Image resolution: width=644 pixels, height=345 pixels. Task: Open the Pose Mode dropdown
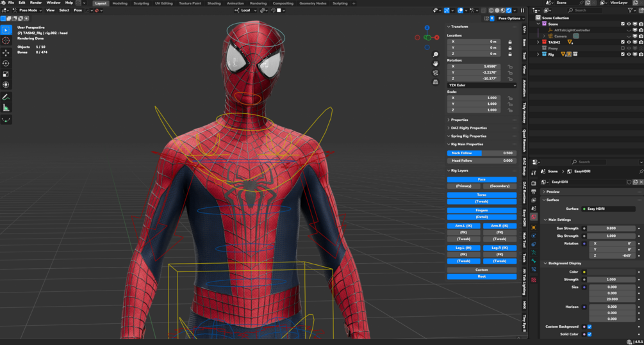coord(28,10)
